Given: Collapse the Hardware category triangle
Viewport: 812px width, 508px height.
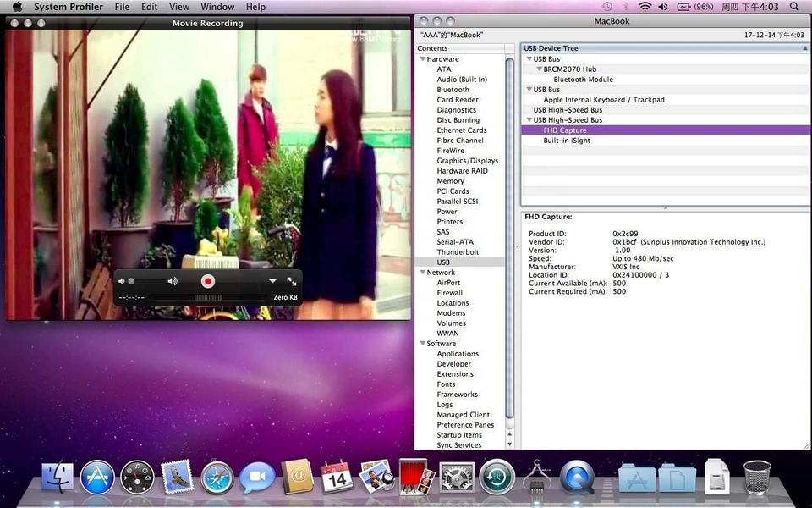Looking at the screenshot, I should pyautogui.click(x=422, y=59).
